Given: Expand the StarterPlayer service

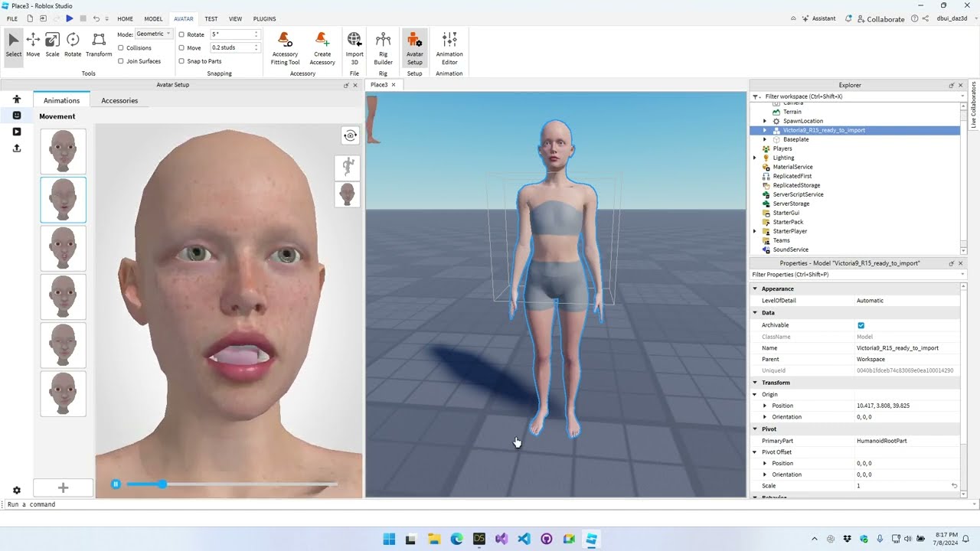Looking at the screenshot, I should pos(755,231).
